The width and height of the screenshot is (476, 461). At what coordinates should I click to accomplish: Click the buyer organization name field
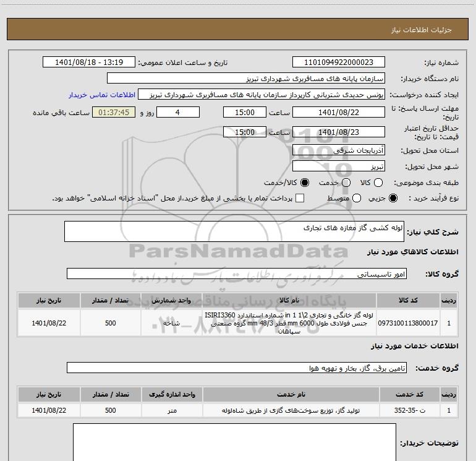(246, 78)
